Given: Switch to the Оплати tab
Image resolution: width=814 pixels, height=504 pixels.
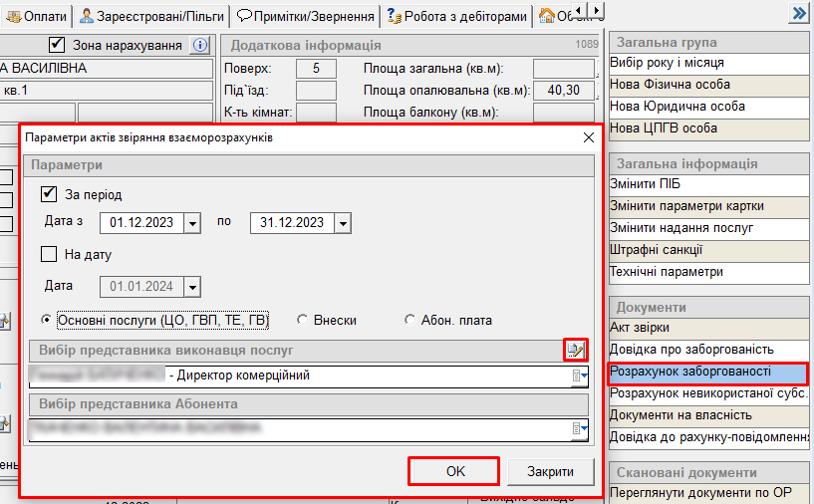Looking at the screenshot, I should [x=37, y=16].
